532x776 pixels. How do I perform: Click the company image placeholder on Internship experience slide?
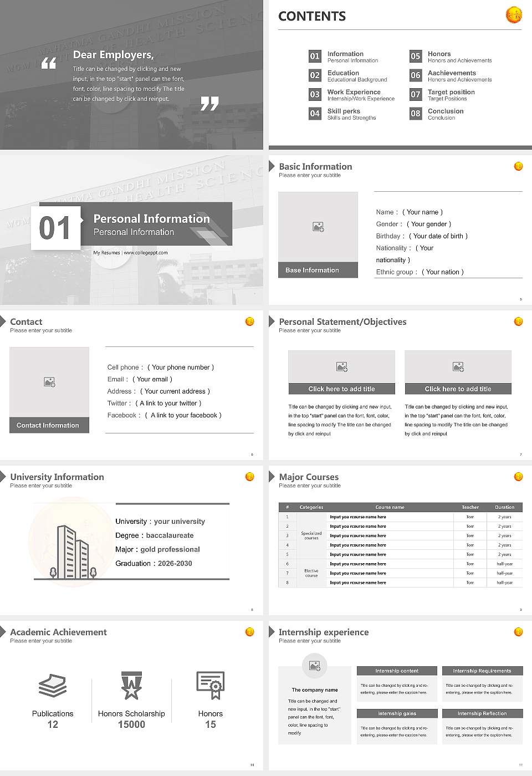tap(315, 667)
